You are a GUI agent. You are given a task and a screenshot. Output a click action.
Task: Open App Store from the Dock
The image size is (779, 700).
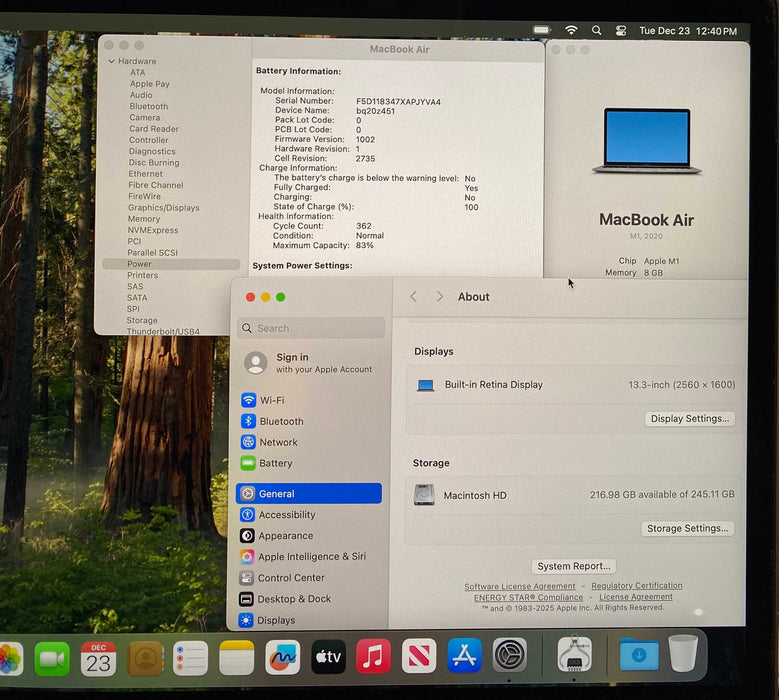point(464,655)
